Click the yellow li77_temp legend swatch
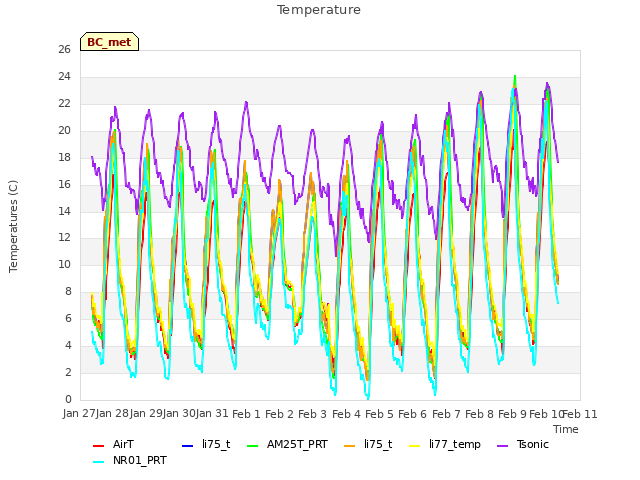Viewport: 640px width, 480px height. tap(415, 445)
